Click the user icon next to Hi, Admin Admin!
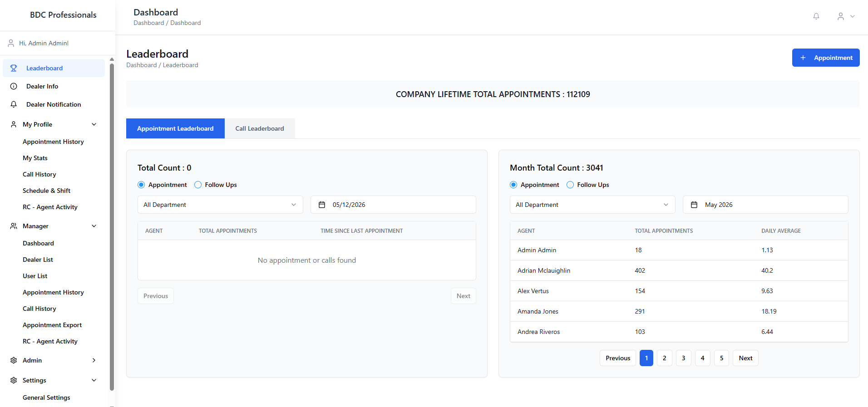 (11, 43)
